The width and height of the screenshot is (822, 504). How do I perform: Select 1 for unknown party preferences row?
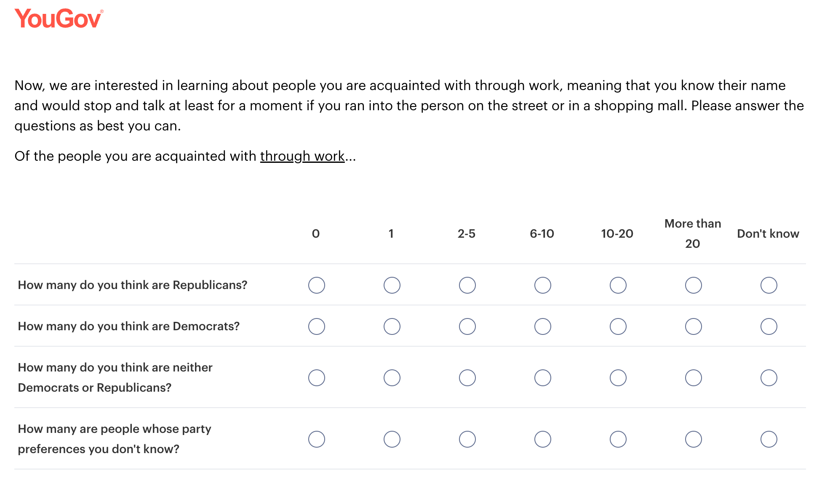392,439
